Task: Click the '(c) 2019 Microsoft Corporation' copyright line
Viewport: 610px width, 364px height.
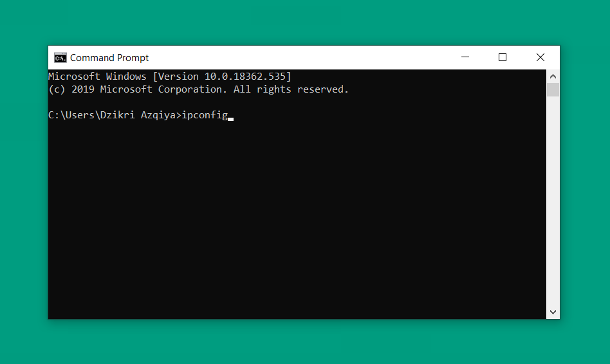Action: pyautogui.click(x=198, y=89)
